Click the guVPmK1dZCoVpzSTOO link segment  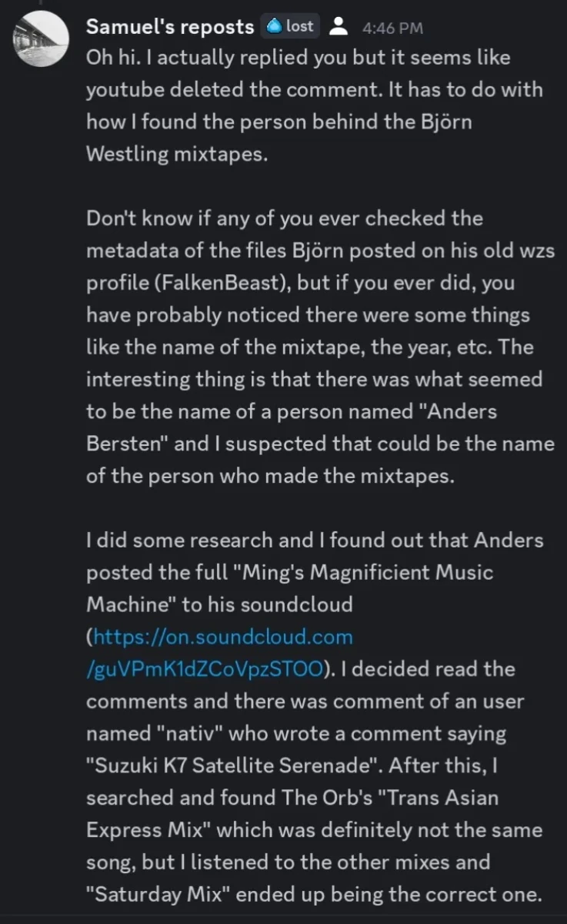(x=203, y=668)
